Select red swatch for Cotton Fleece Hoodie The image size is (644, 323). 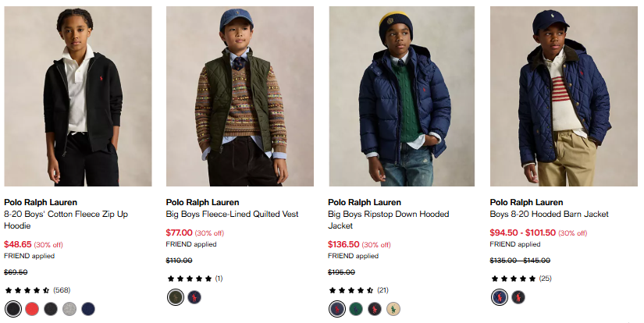pos(32,309)
